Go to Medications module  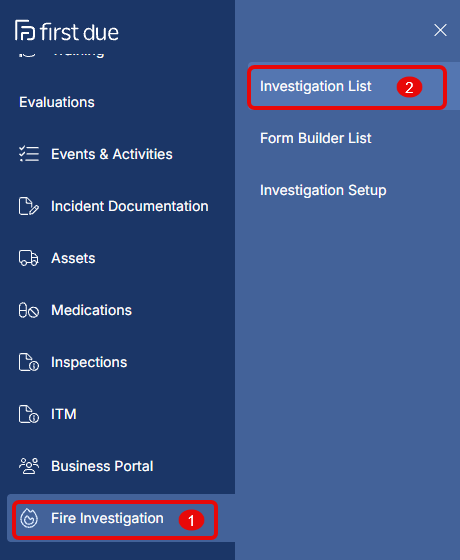91,310
